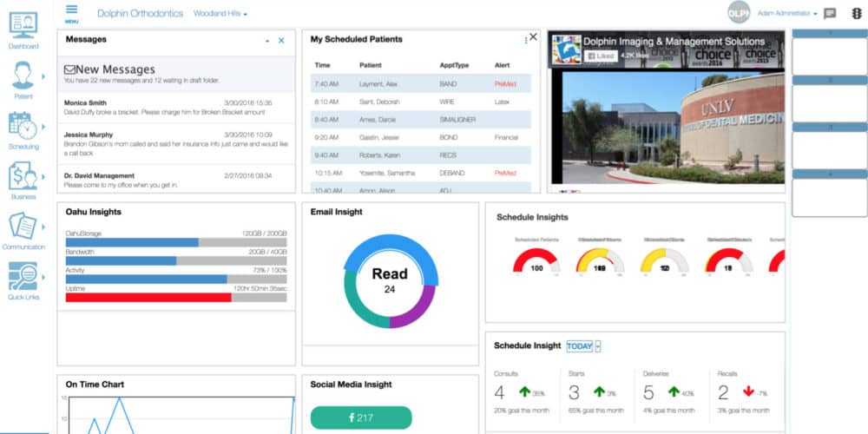Viewport: 868px width, 434px height.
Task: Select the 10:15 AM Yosemite, Samantha row
Action: [421, 173]
